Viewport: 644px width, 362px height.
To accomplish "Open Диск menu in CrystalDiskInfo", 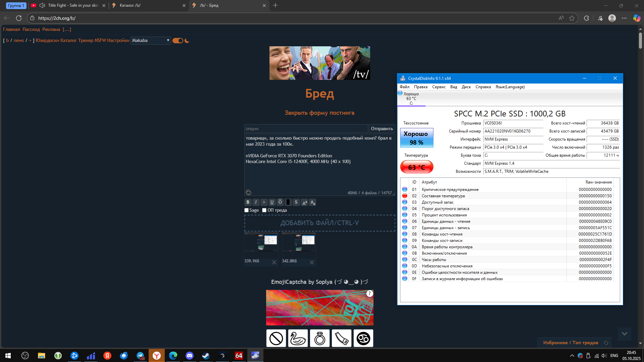I will [x=466, y=87].
